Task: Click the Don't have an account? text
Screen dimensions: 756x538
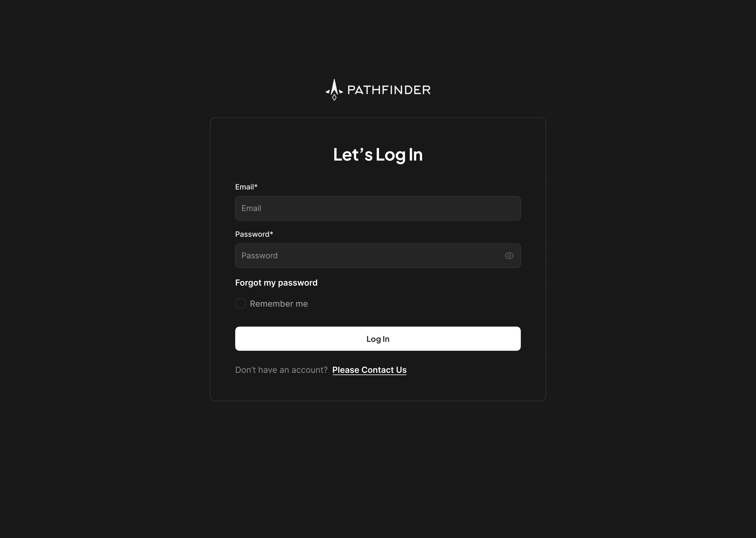Action: coord(281,370)
